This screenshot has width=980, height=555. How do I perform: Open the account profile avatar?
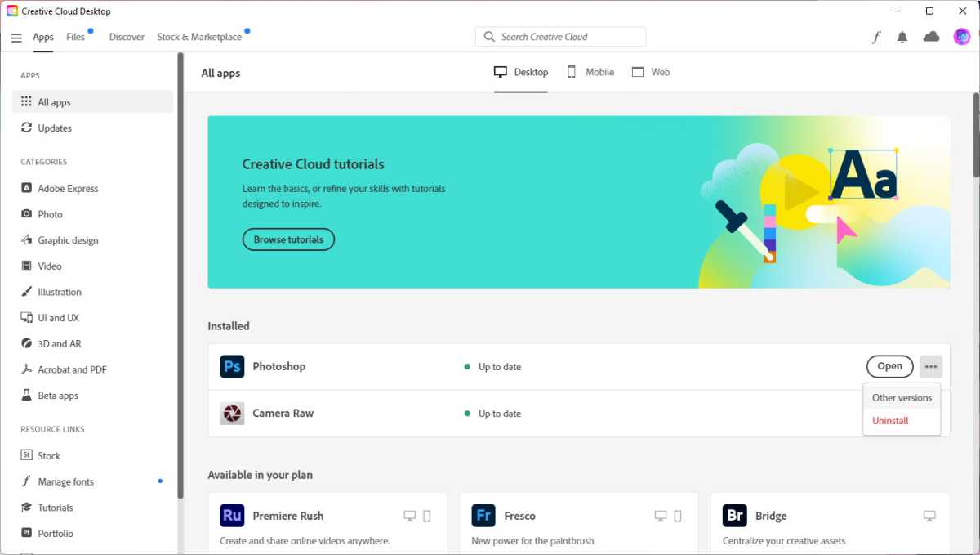click(x=962, y=37)
